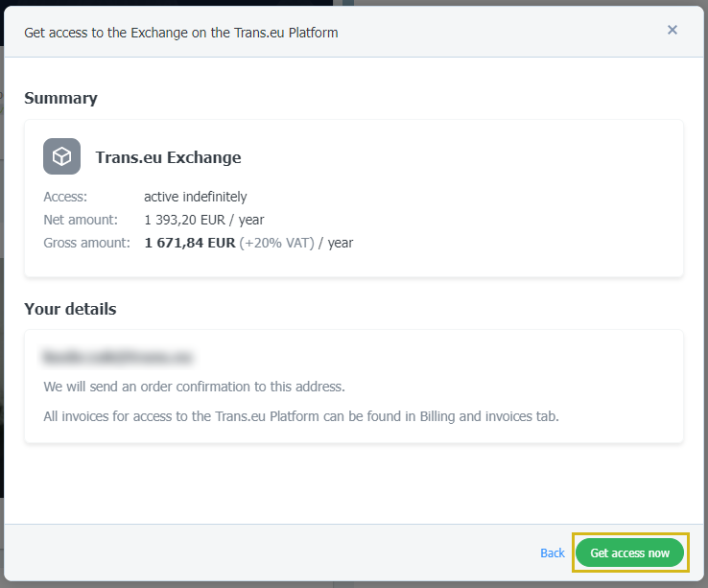Click the 'Gross amount:' label
Image resolution: width=708 pixels, height=588 pixels.
86,243
